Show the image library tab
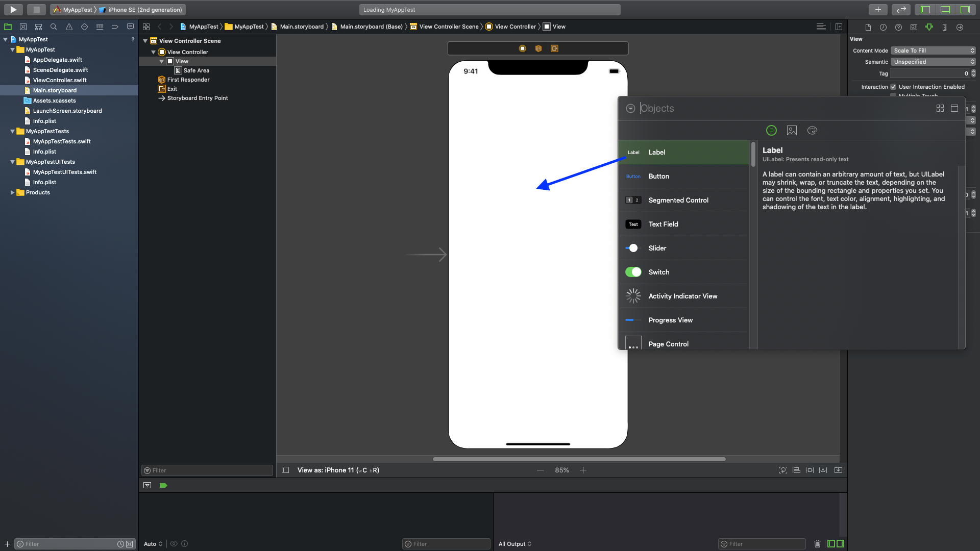 coord(792,131)
